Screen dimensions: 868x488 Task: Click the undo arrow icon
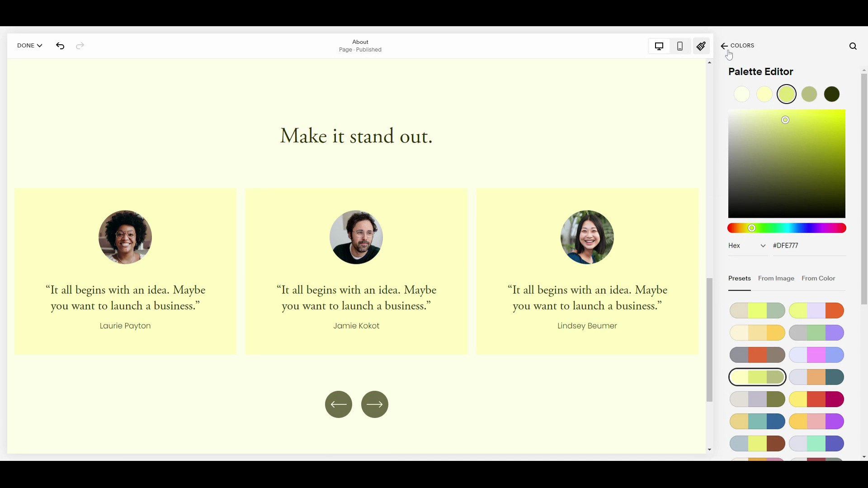[x=60, y=46]
